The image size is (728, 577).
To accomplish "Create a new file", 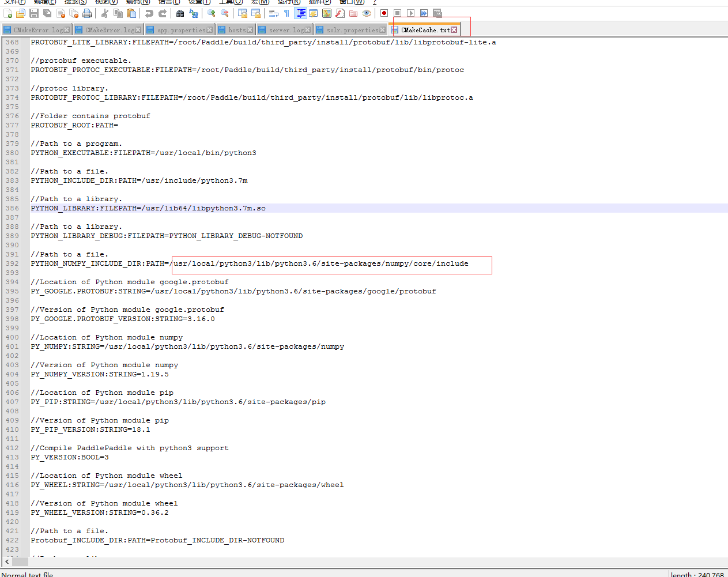I will coord(7,14).
